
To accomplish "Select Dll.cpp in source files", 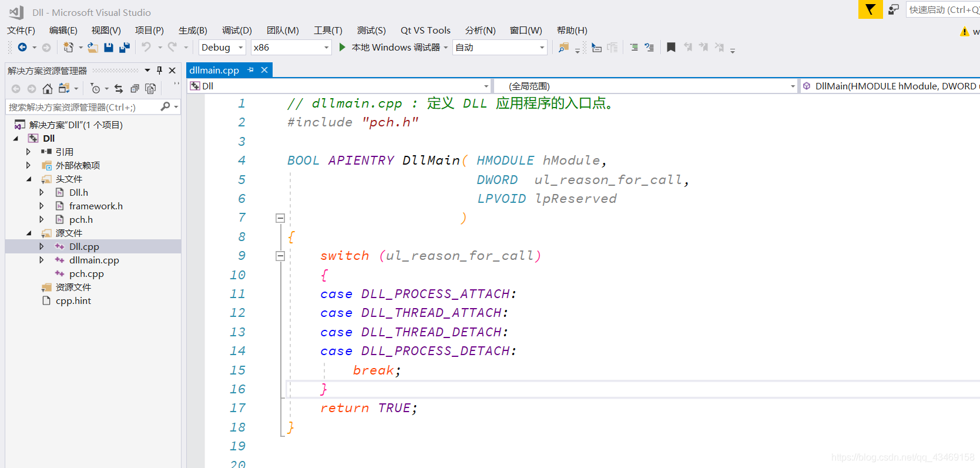I will click(84, 246).
